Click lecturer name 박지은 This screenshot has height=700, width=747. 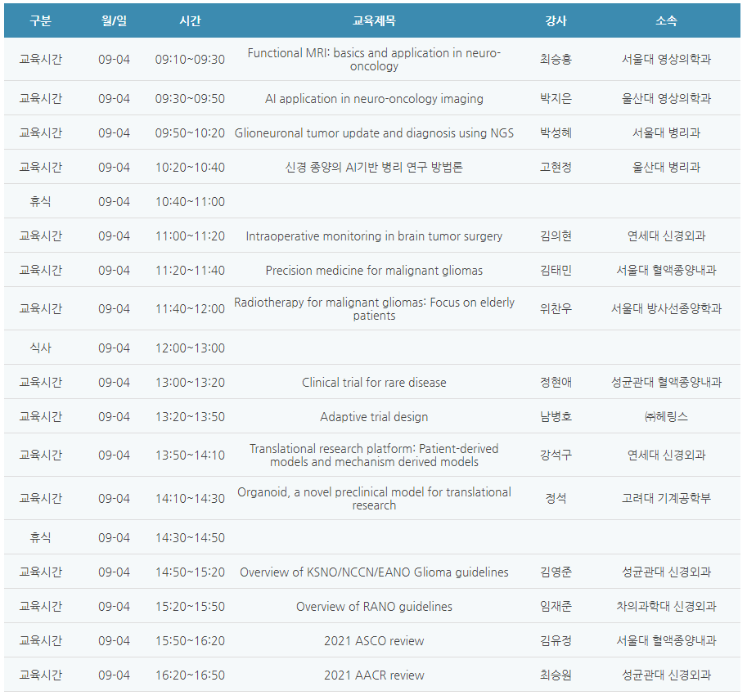556,99
